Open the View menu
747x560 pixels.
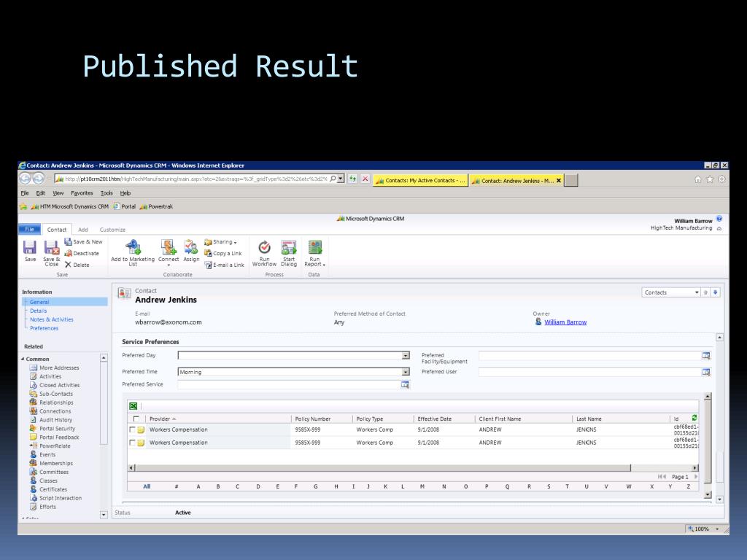coord(58,193)
